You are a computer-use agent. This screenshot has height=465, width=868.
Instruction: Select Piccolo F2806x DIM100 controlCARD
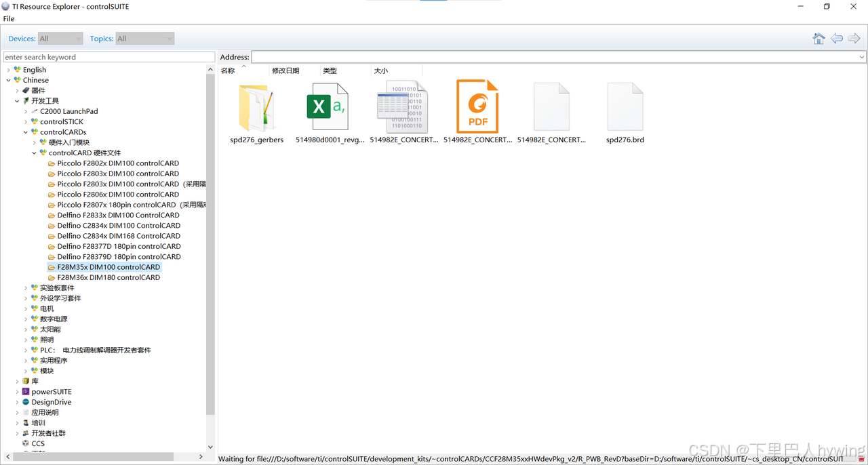tap(118, 195)
